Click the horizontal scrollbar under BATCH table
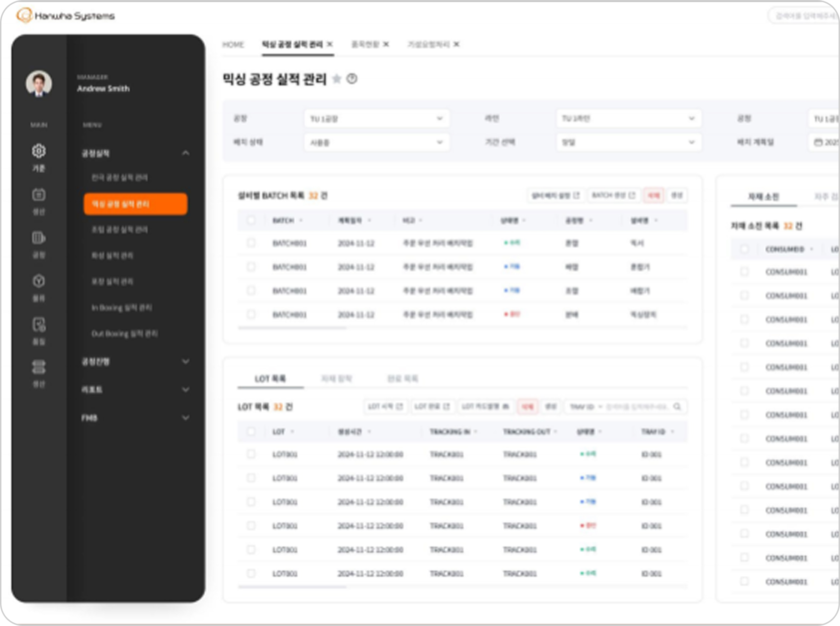840x626 pixels. (292, 328)
